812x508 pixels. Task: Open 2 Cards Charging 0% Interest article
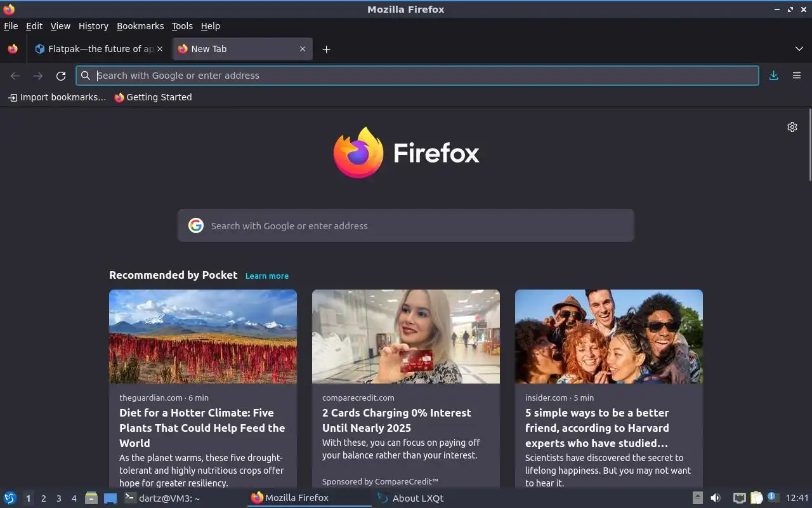[x=396, y=420]
